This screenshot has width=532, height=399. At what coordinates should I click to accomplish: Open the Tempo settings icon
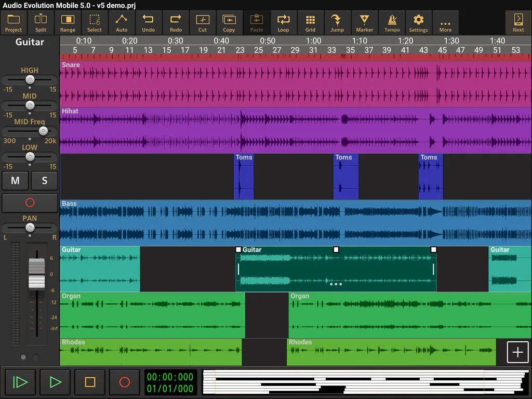[392, 22]
